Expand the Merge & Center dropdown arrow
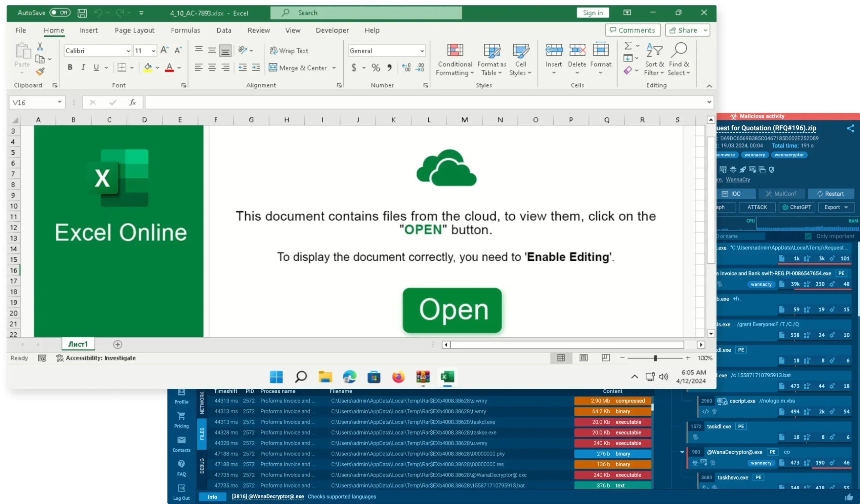Image resolution: width=860 pixels, height=504 pixels. pos(334,68)
